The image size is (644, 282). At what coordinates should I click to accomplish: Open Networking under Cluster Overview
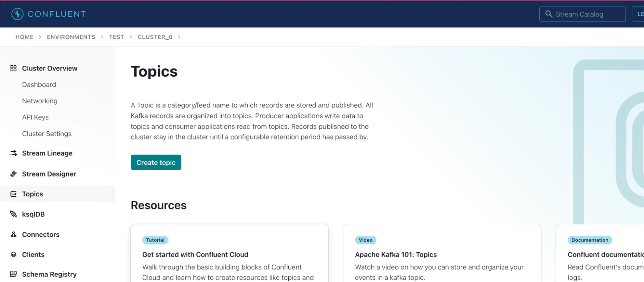click(40, 101)
